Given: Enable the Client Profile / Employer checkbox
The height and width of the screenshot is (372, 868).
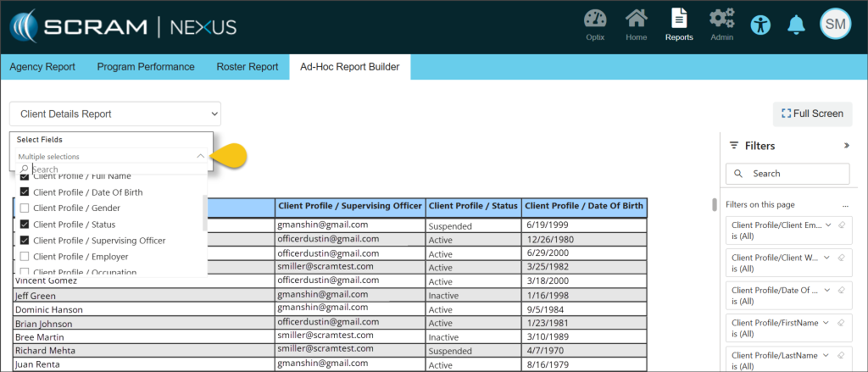Looking at the screenshot, I should [x=25, y=256].
